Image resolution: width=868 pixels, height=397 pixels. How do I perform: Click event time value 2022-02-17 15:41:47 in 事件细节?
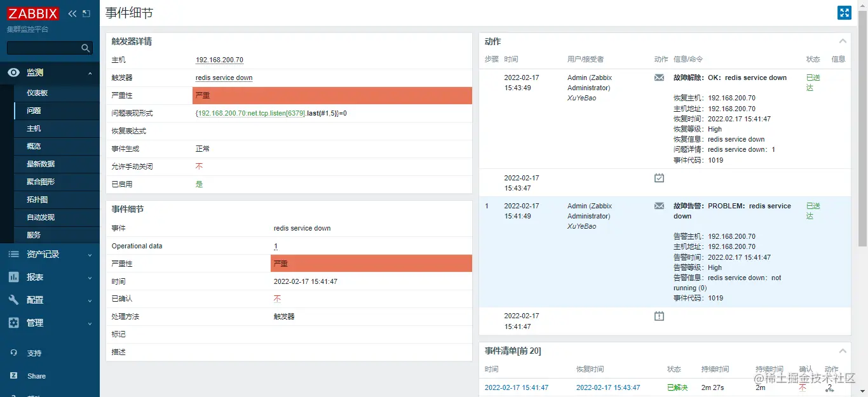(x=306, y=281)
